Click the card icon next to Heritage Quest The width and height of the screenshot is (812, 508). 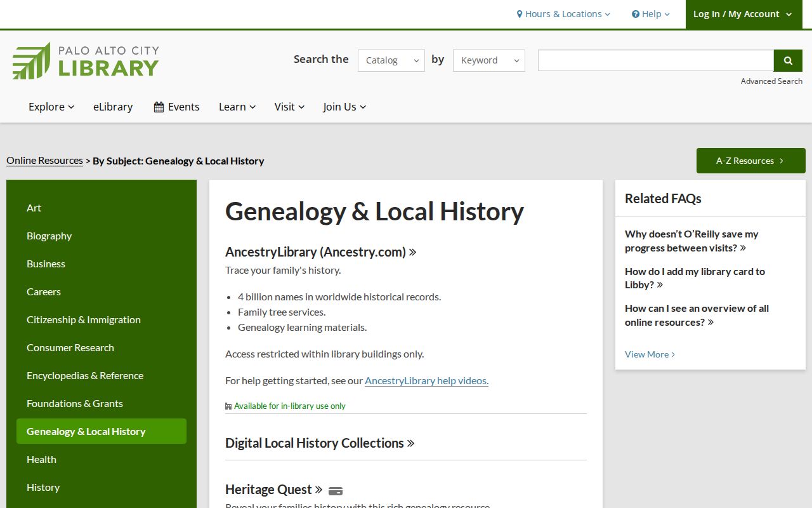click(x=336, y=490)
